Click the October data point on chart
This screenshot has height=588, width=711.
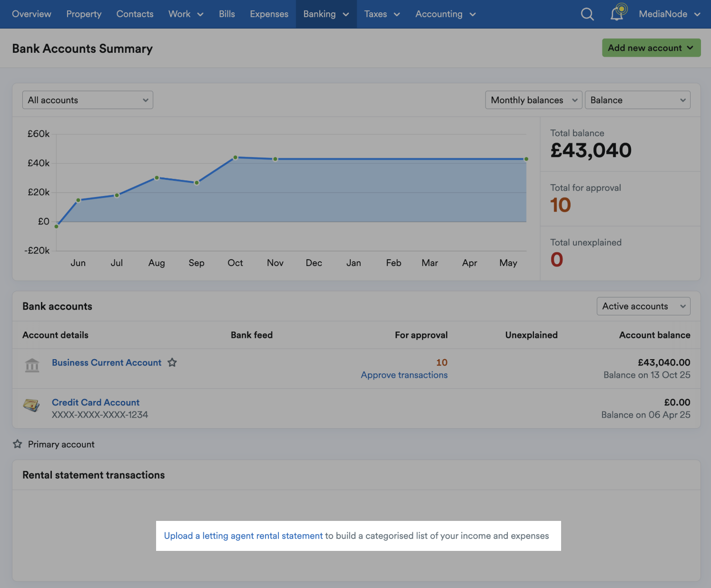(x=235, y=157)
